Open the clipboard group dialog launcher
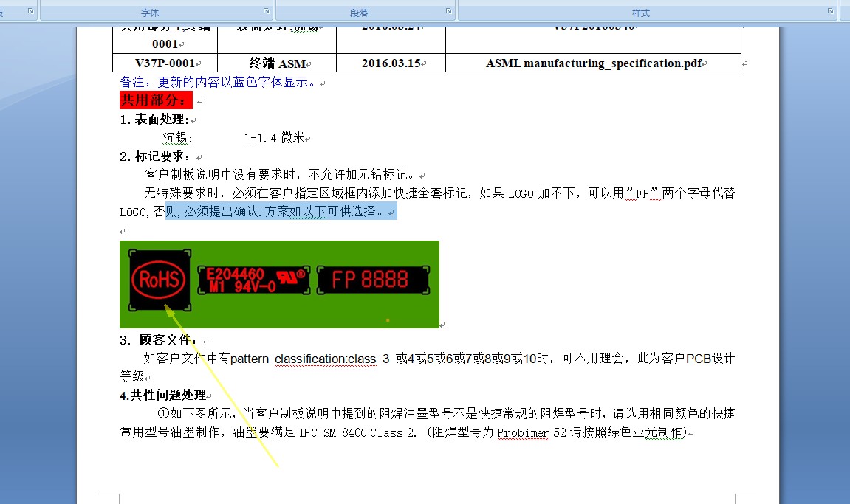The height and width of the screenshot is (504, 850). pyautogui.click(x=30, y=11)
